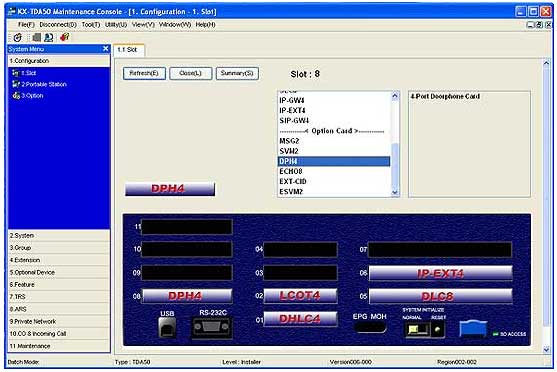Select IP-EXT4 in the card list
Viewport: 557px width, 372px height.
click(x=334, y=110)
